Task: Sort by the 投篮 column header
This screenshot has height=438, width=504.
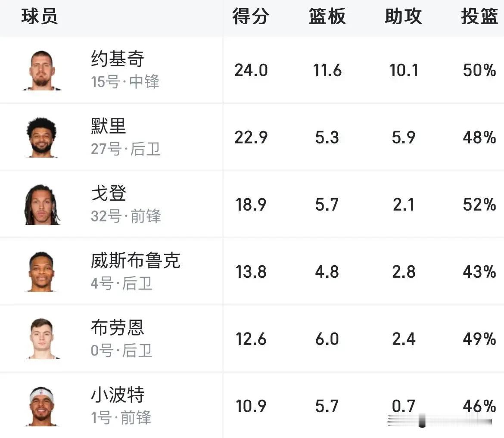Action: 479,16
